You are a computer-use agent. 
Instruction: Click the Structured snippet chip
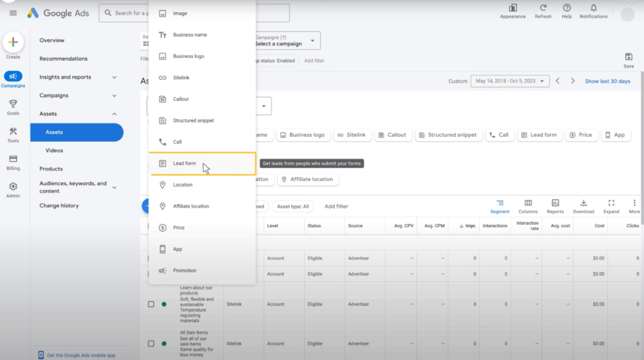point(448,135)
